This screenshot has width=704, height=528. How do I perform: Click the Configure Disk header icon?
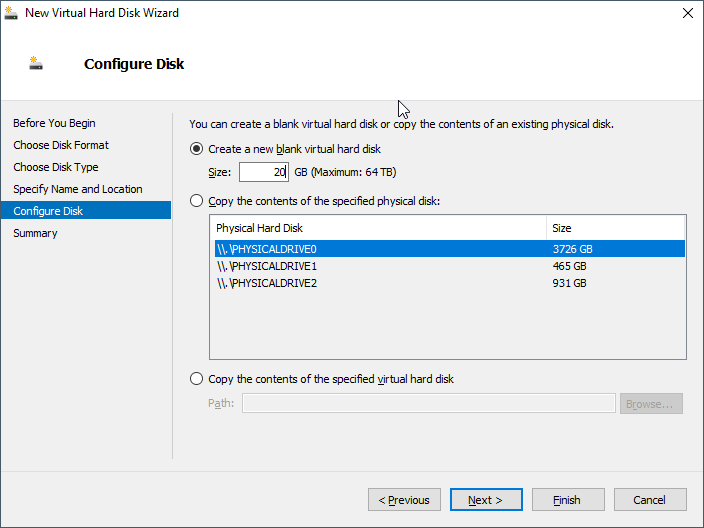tap(37, 64)
